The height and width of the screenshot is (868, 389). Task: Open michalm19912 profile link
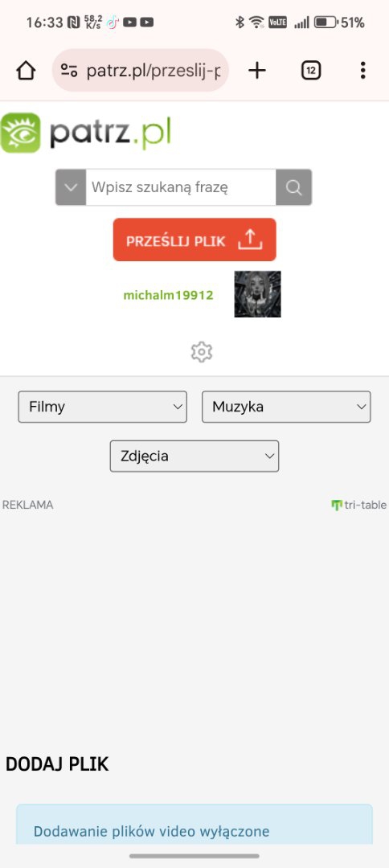tap(168, 295)
